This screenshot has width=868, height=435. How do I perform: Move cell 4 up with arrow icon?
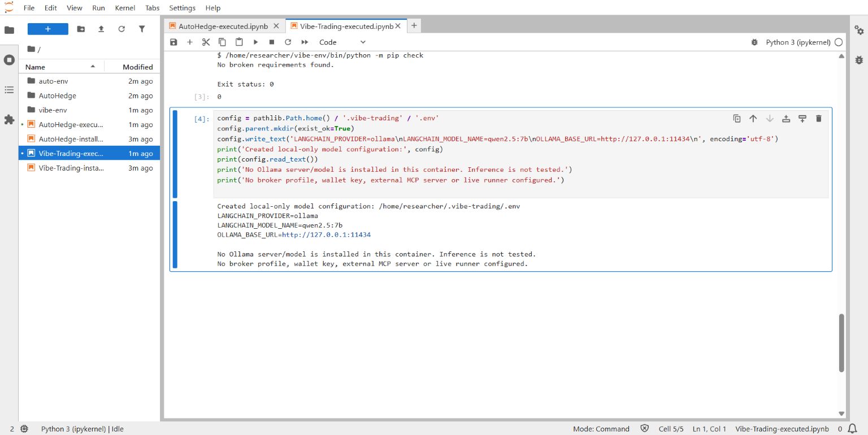[753, 118]
